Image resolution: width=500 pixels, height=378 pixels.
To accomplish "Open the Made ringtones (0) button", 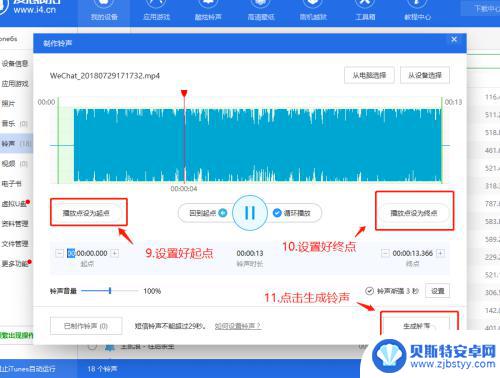I will 86,326.
